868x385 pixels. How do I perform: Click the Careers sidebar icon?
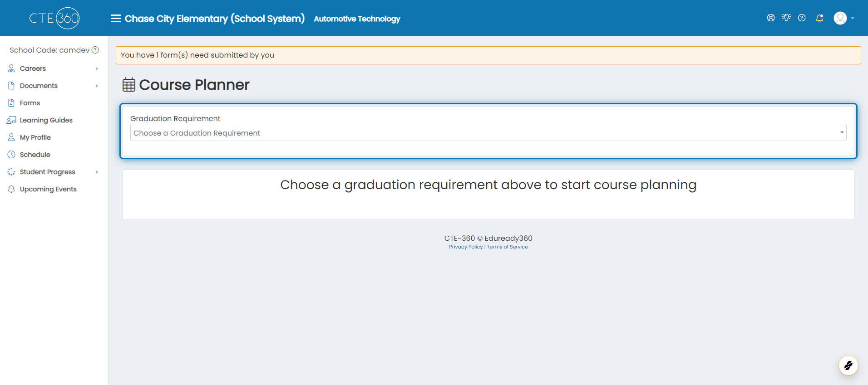(11, 68)
